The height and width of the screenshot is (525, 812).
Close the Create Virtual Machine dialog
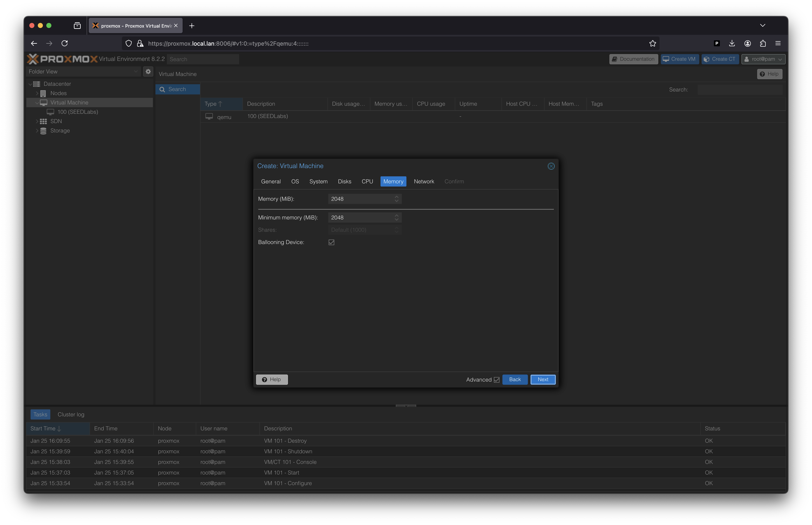pos(551,166)
